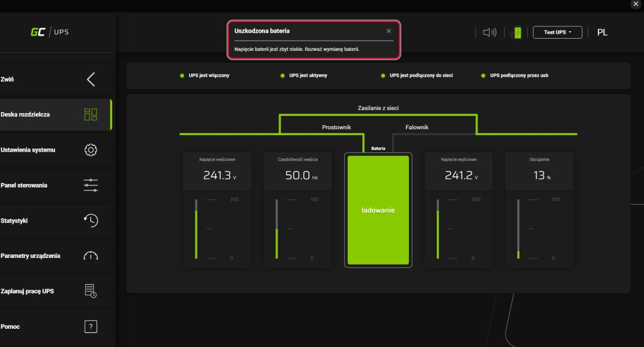Click the UPS jest aktywny status
Viewport: 644px width, 347px height.
(x=304, y=76)
